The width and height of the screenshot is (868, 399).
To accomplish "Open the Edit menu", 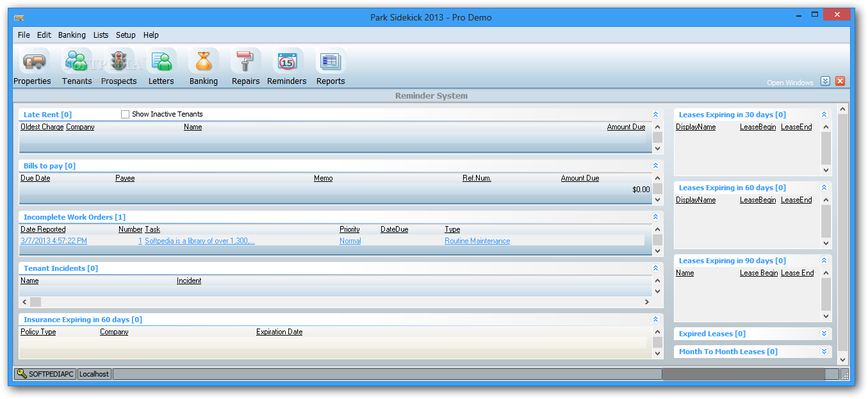I will [44, 35].
